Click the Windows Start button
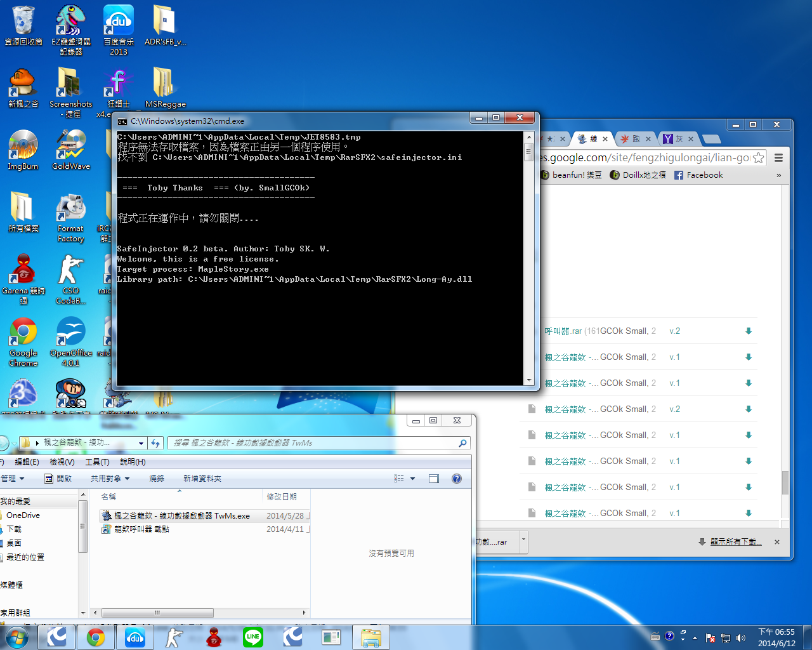This screenshot has width=812, height=650. click(16, 637)
